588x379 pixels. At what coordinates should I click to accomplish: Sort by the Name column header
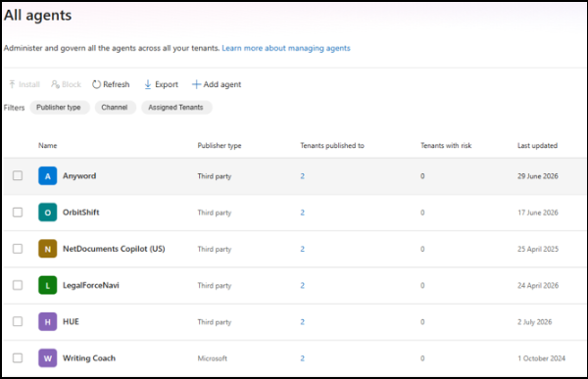[x=48, y=146]
